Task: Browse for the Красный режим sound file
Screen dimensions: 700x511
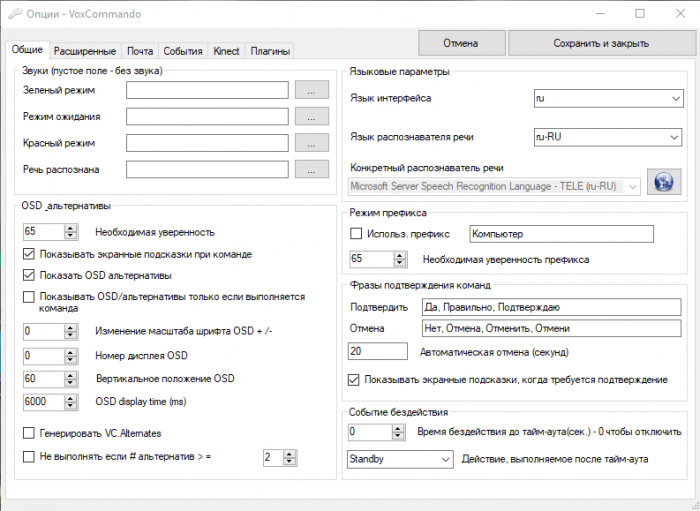Action: click(312, 143)
